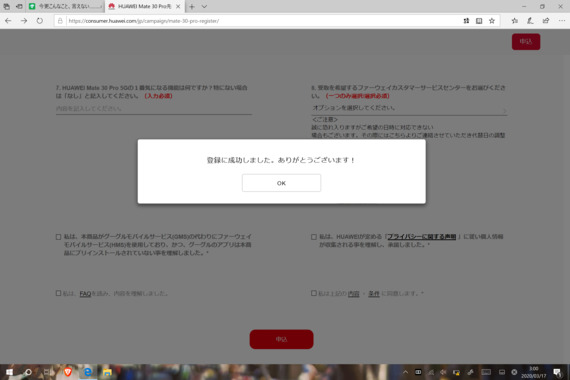Check the FAQ read checkbox

(59, 293)
